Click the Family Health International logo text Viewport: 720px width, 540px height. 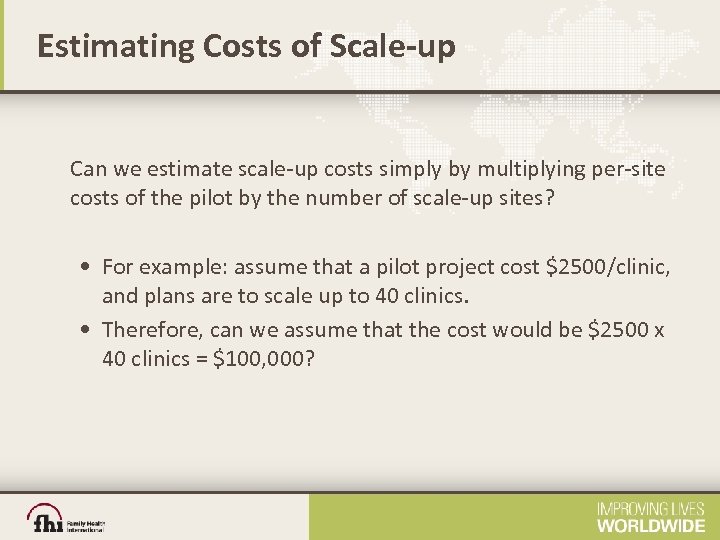[86, 525]
